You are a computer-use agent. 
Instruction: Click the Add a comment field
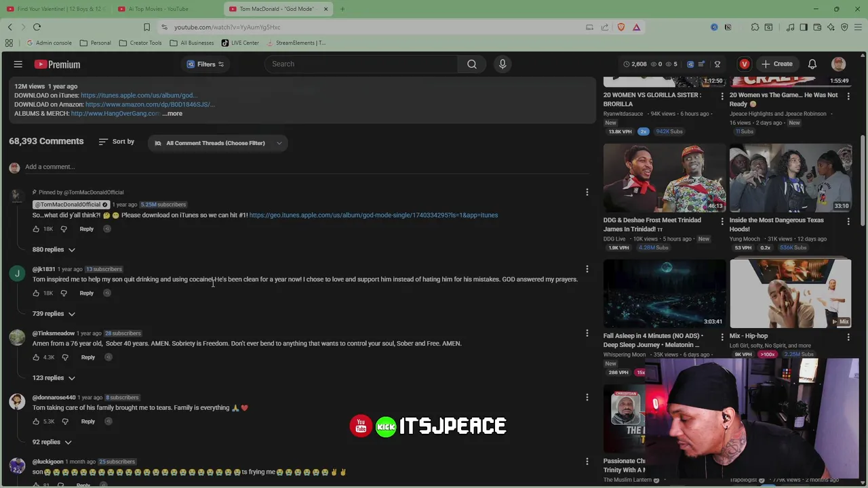coord(305,167)
